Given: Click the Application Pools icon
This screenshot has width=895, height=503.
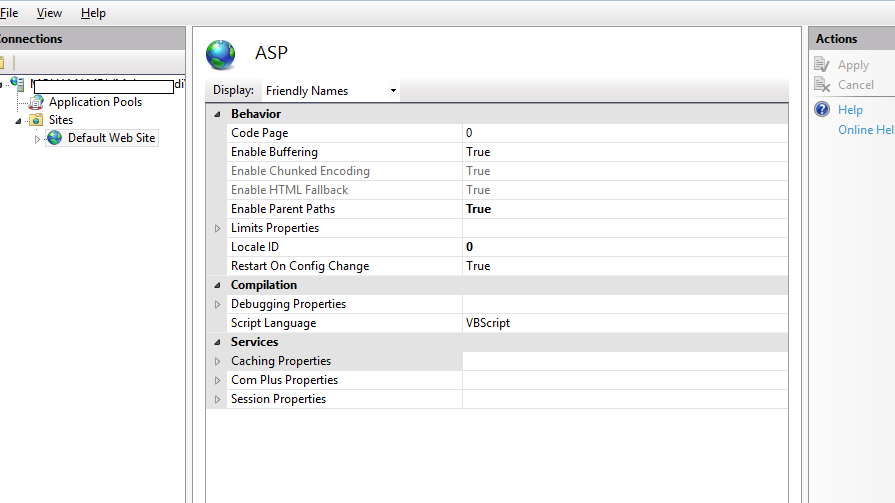Looking at the screenshot, I should (37, 102).
